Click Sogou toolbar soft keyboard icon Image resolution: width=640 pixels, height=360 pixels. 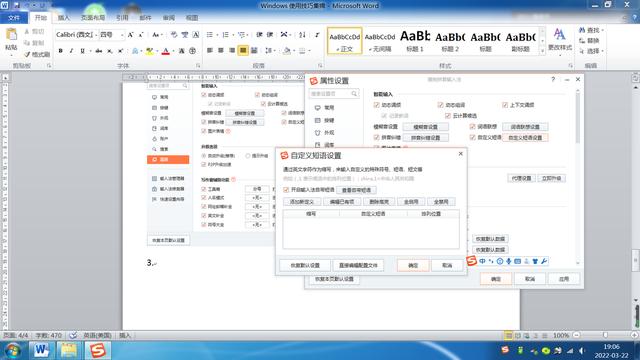[x=518, y=261]
